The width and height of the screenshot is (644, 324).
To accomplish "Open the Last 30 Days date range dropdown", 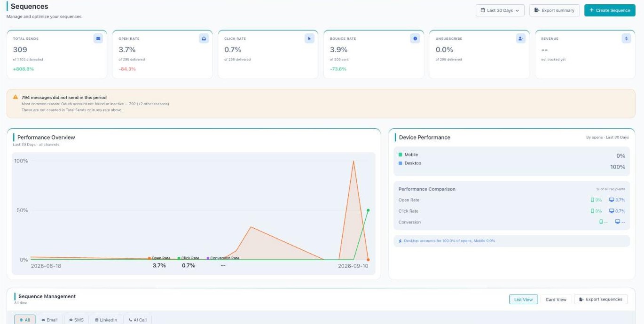I will coord(500,10).
